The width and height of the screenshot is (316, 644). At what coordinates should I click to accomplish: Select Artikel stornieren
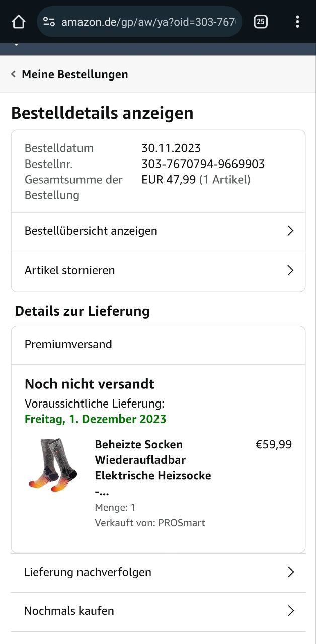(x=70, y=270)
